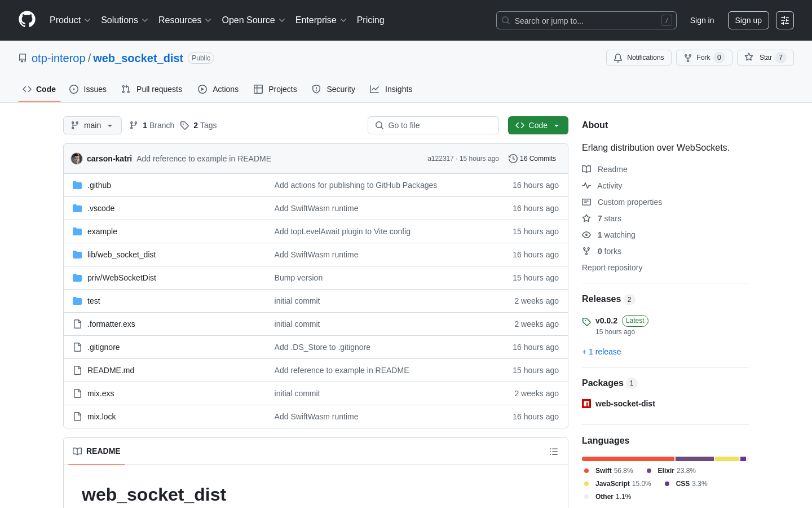Click the star icon beside 7 stars
Image resolution: width=812 pixels, height=508 pixels.
click(x=586, y=218)
